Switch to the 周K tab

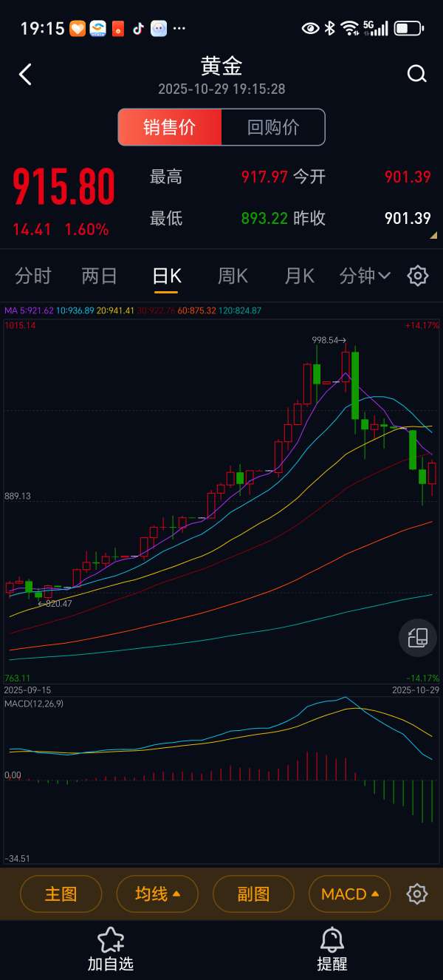pos(233,276)
